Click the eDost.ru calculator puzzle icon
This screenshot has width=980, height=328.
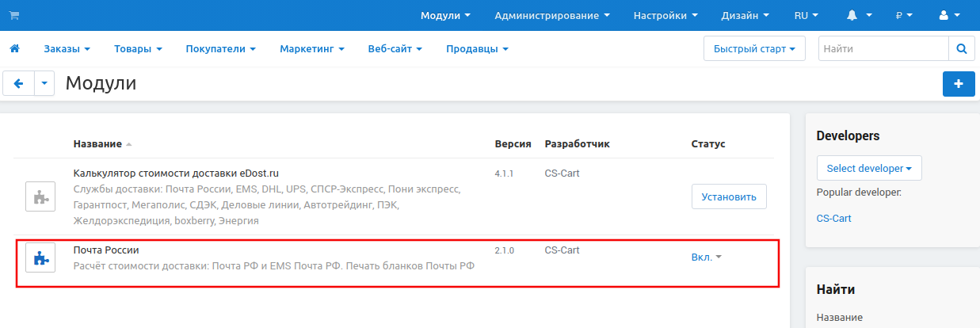click(40, 196)
